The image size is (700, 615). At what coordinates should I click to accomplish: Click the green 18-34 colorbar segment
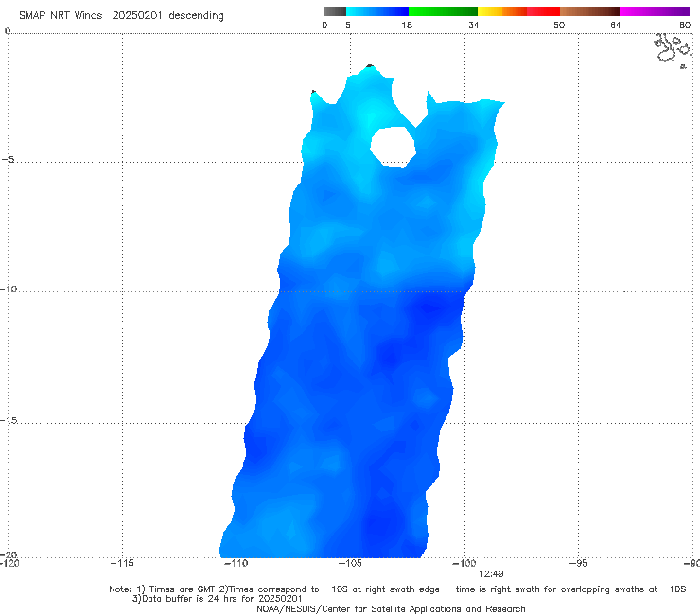[x=443, y=11]
